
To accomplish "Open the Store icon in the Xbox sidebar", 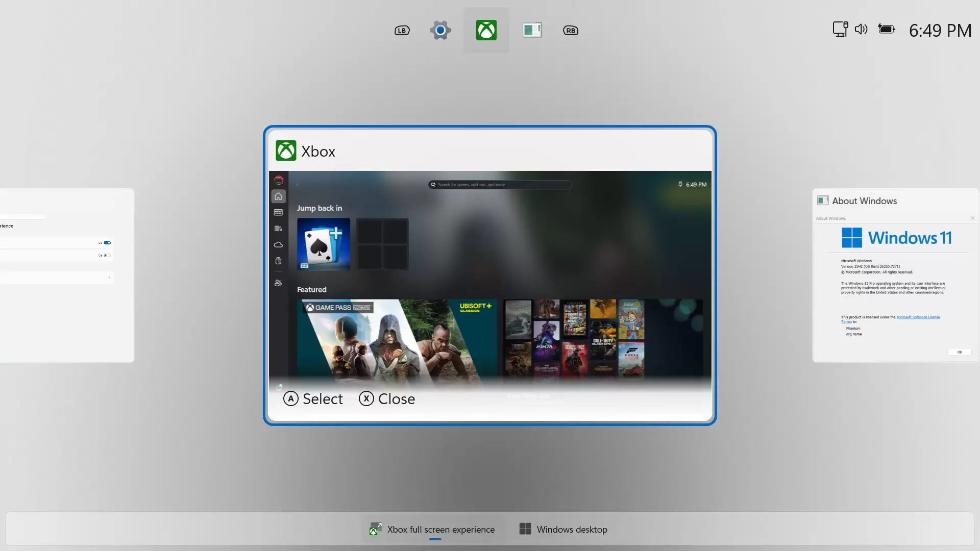I will 278,261.
